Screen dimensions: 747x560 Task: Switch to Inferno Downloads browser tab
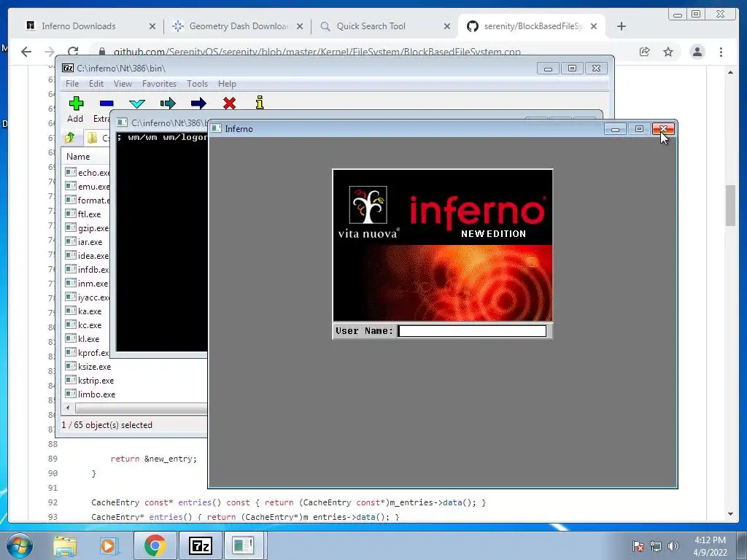point(78,26)
